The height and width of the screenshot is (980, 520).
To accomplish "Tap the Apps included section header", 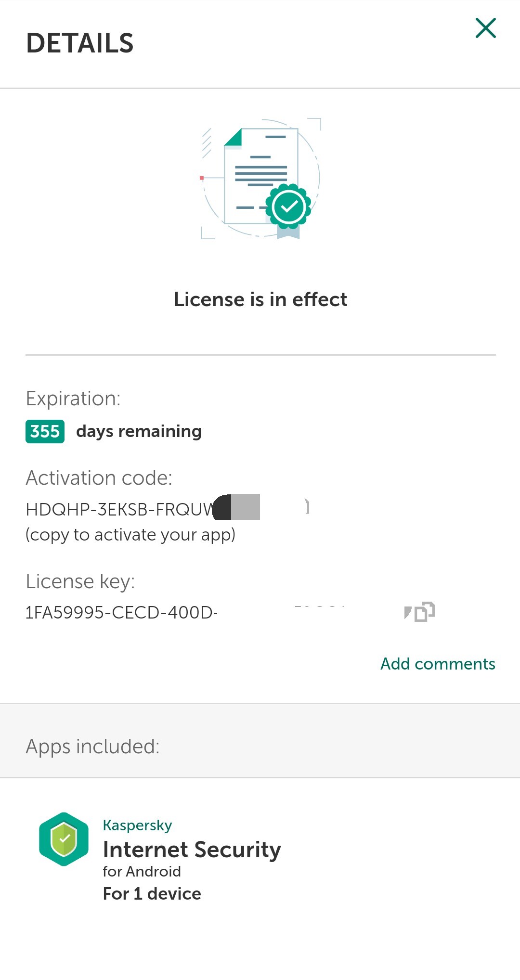I will coord(92,747).
